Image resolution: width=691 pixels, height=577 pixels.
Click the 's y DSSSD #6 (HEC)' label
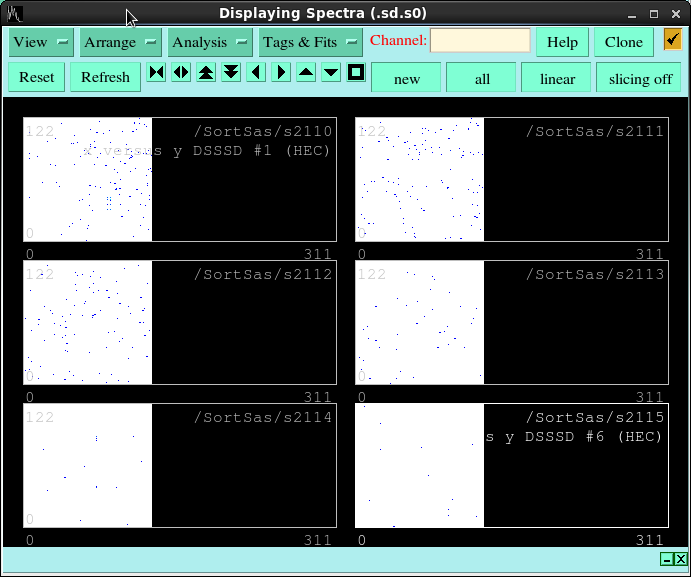(x=574, y=437)
